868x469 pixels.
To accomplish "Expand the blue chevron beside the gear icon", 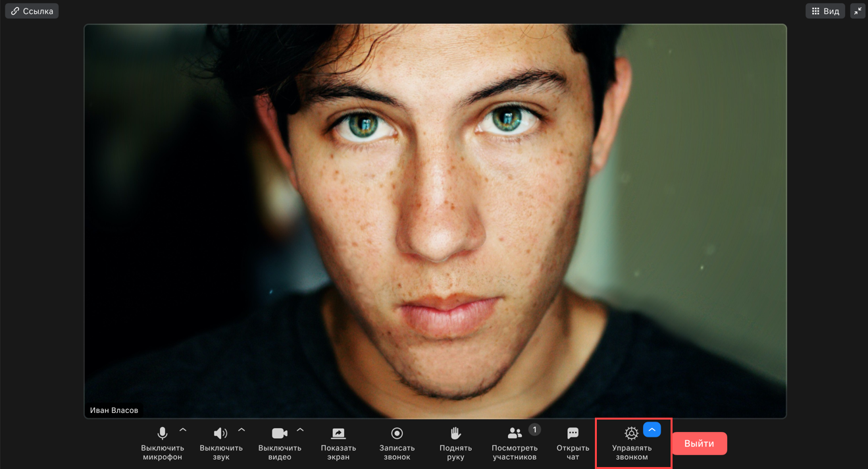I will click(x=651, y=430).
